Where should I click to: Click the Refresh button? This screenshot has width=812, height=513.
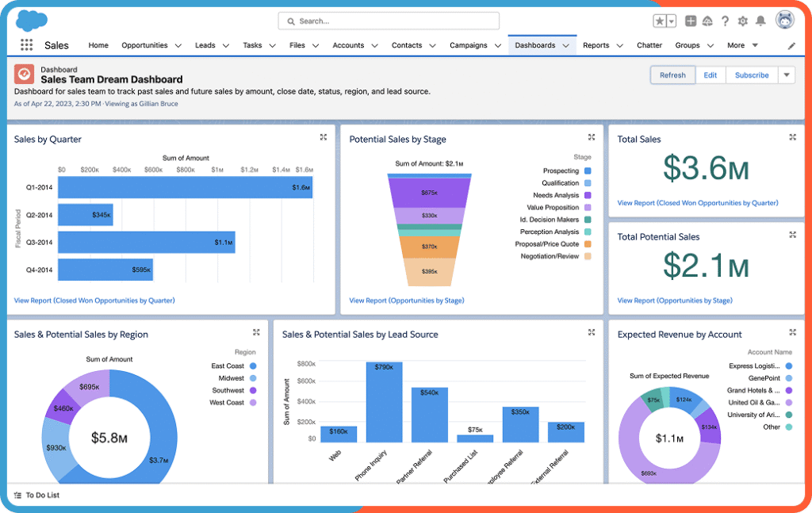[672, 75]
